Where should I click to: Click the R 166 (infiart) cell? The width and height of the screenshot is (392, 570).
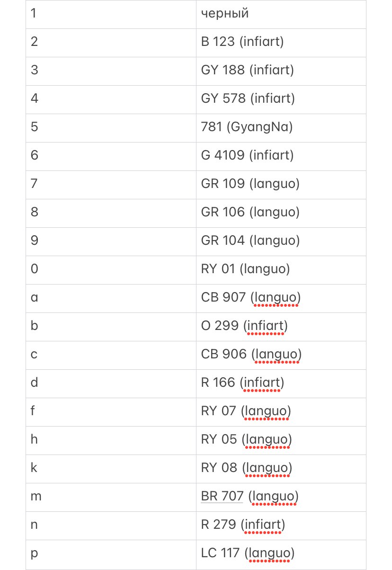[x=281, y=384]
